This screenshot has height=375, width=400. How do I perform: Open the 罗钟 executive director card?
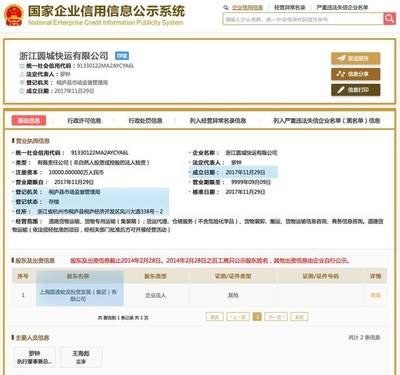pyautogui.click(x=34, y=357)
